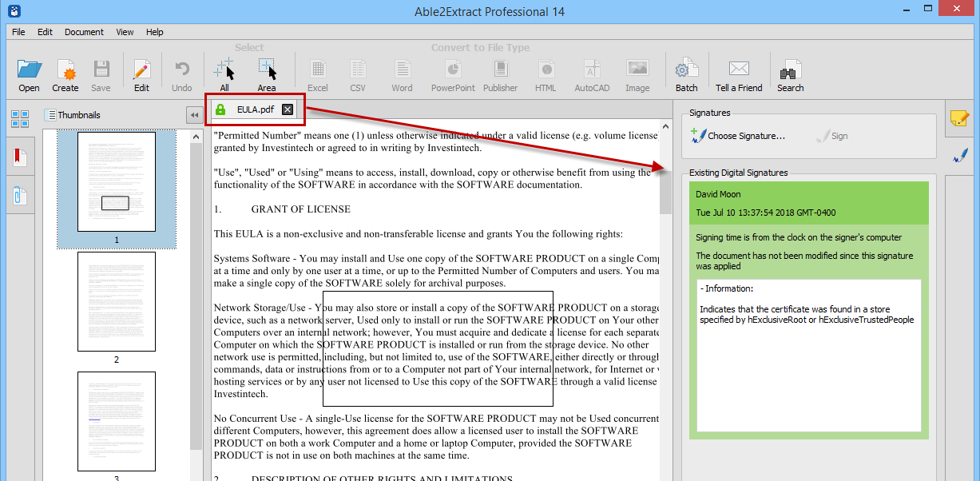
Task: Choose the Select All tool
Action: point(224,70)
